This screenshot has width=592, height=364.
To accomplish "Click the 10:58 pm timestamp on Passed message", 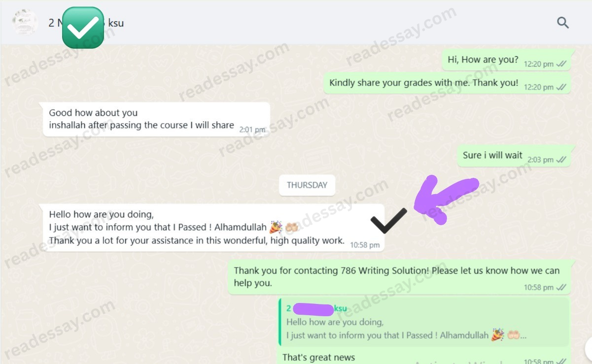I will click(x=365, y=245).
